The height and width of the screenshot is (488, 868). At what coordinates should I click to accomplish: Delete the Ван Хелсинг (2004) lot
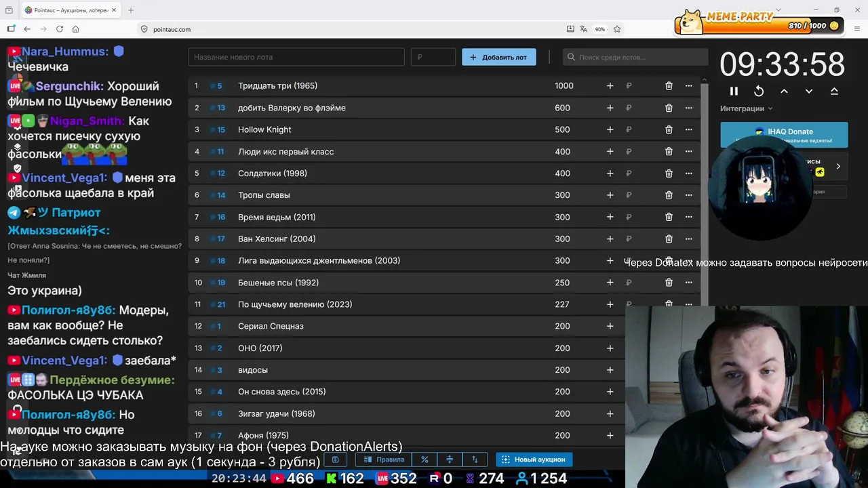click(x=669, y=239)
